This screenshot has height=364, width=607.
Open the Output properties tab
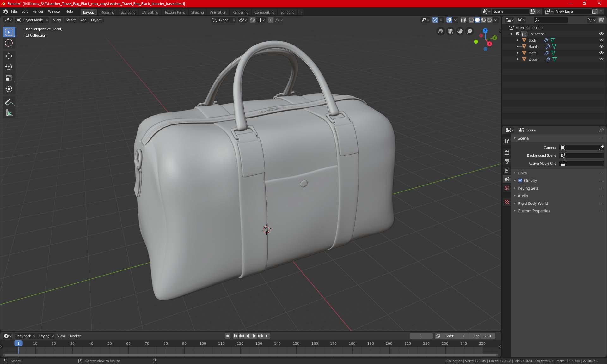click(507, 161)
